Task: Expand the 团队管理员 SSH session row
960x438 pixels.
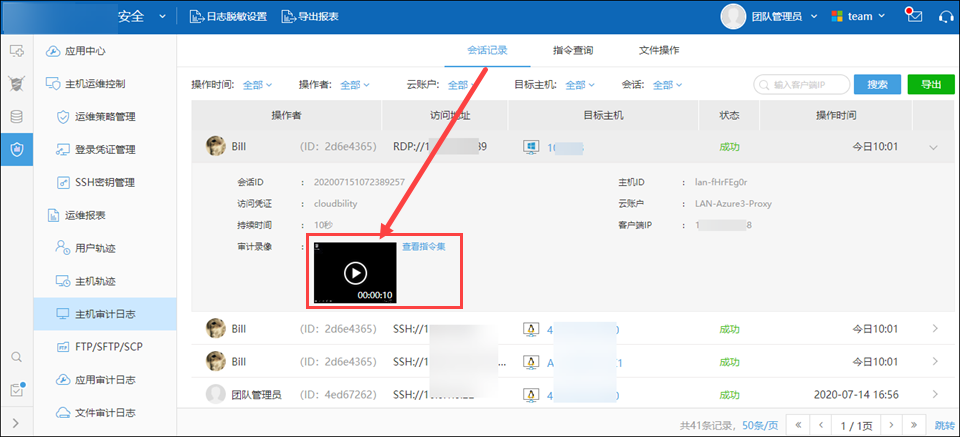Action: (934, 395)
